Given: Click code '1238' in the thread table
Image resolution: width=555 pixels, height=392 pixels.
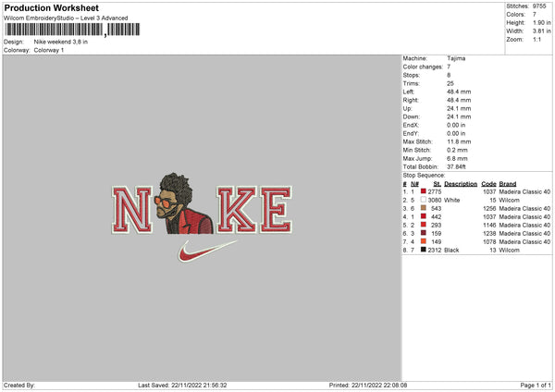Looking at the screenshot, I should (x=489, y=234).
